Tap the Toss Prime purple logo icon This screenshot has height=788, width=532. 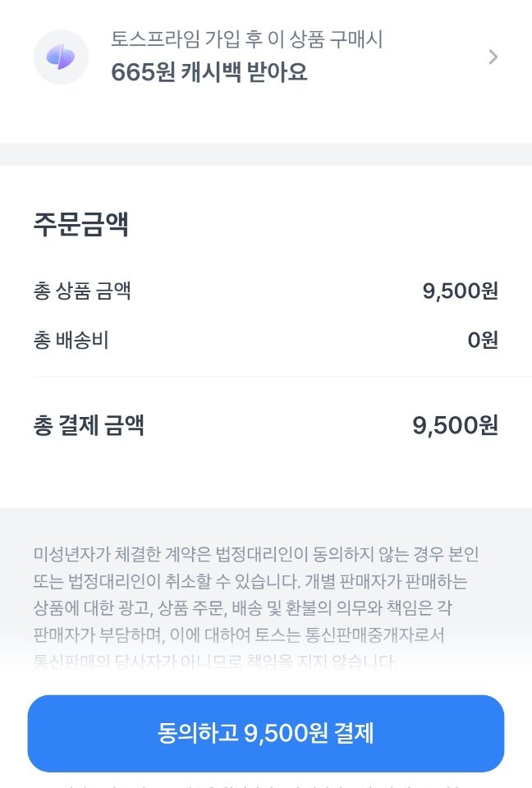61,57
